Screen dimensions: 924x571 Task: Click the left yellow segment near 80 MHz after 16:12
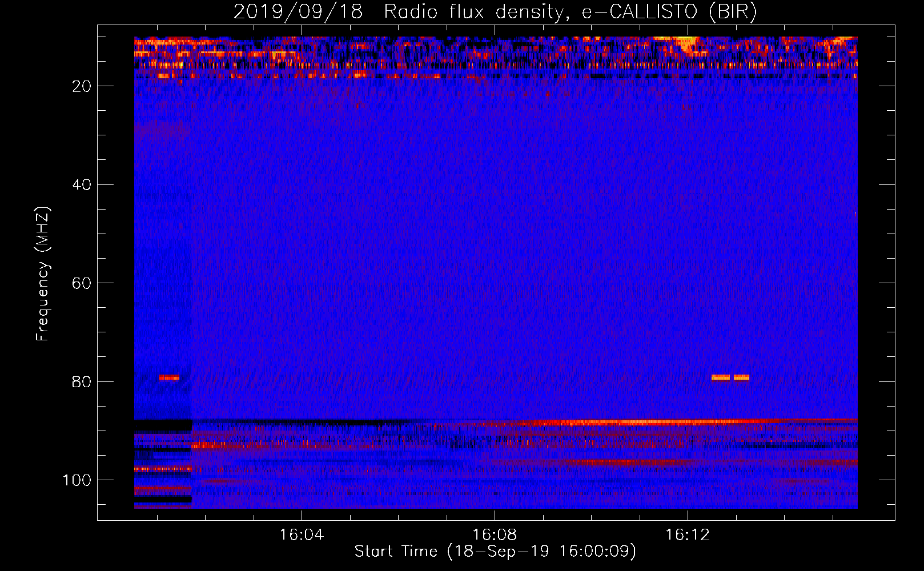coord(720,377)
